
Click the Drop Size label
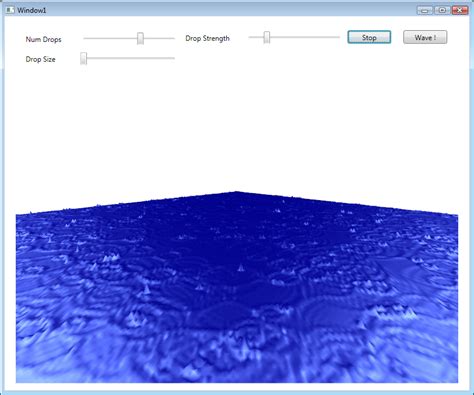pos(40,59)
